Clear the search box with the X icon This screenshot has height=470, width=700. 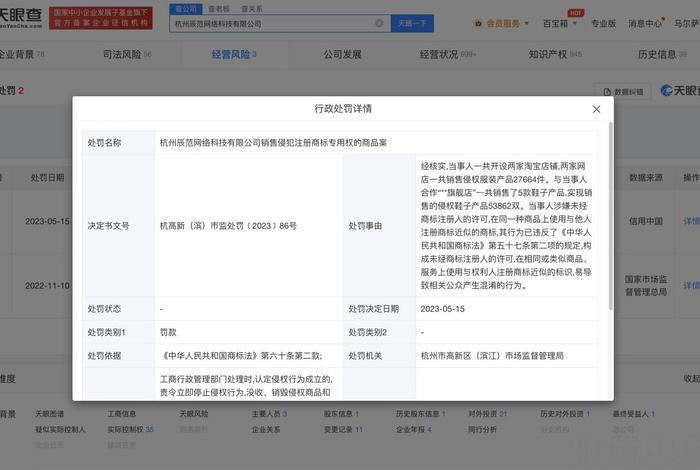[x=379, y=23]
